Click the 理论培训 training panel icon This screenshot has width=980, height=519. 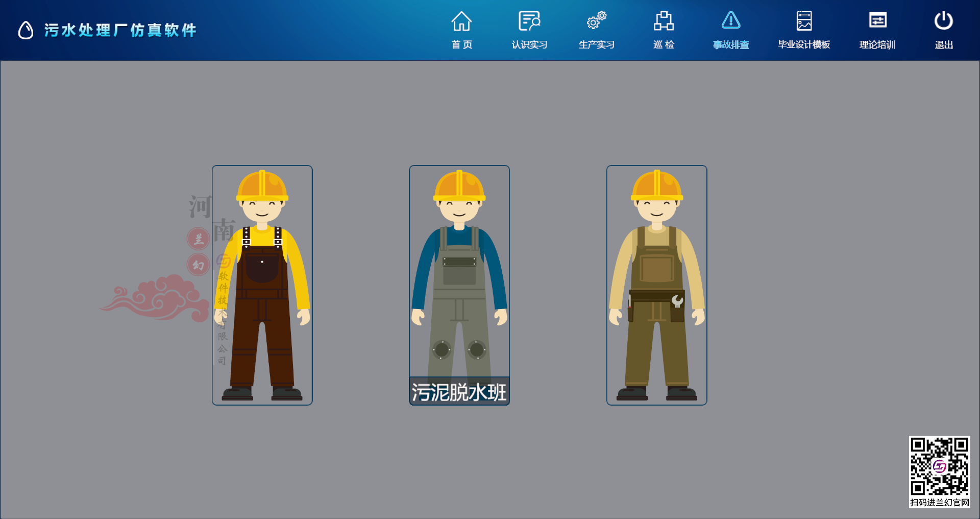pos(877,21)
